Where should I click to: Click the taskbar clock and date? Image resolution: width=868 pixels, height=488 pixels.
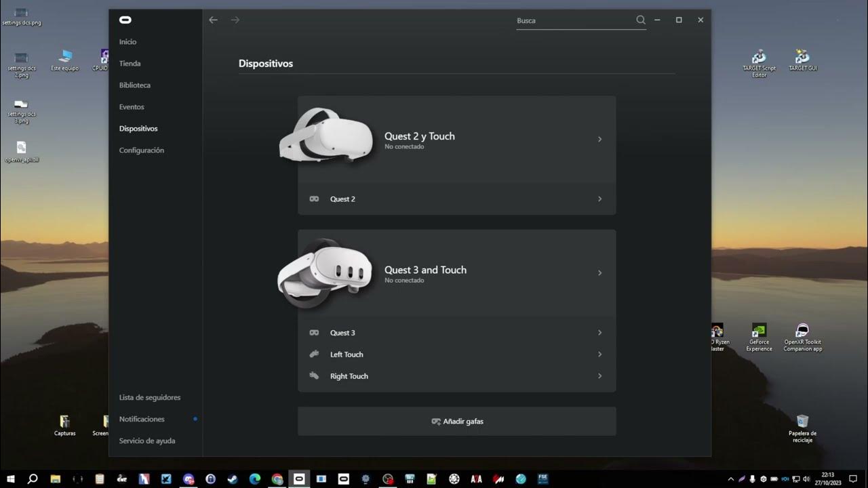[x=828, y=479]
